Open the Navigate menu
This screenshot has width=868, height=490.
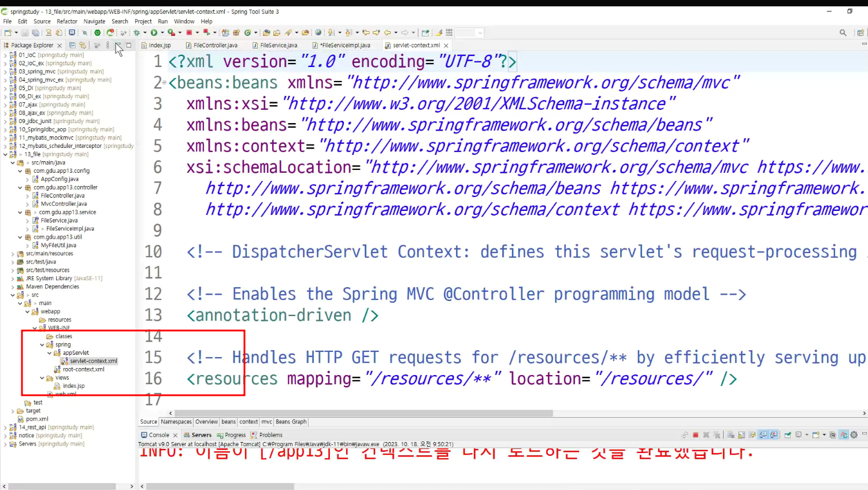(x=94, y=21)
